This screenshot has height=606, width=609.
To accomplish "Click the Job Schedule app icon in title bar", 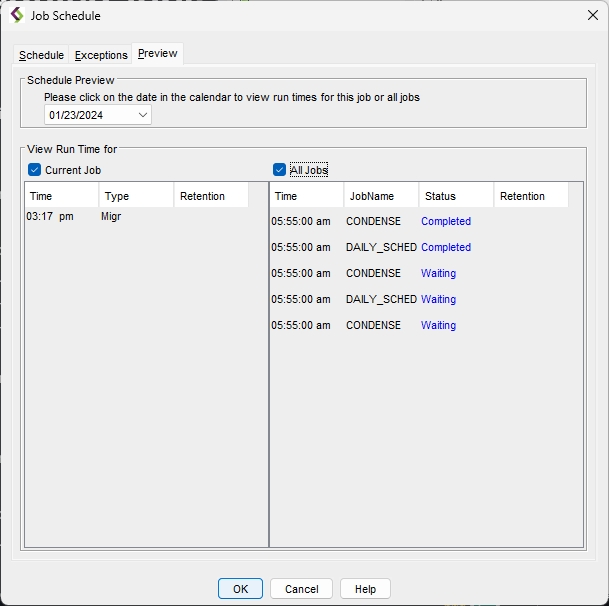I will (x=16, y=15).
